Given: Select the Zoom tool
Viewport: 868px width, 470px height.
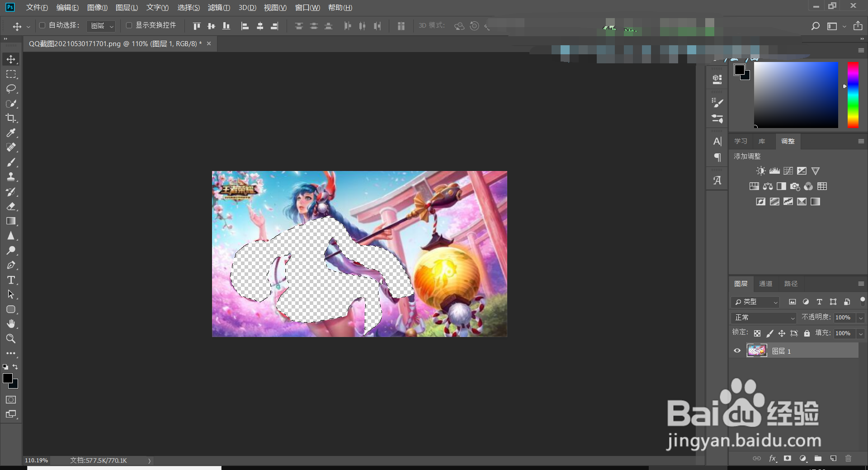Looking at the screenshot, I should tap(11, 338).
